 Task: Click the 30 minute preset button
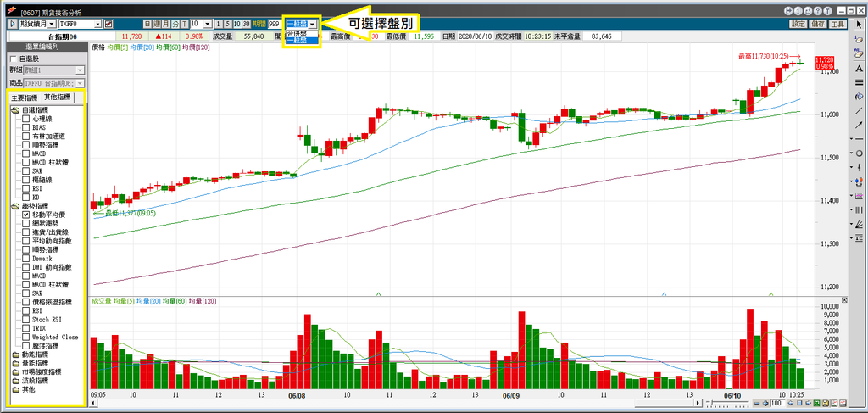(x=246, y=24)
